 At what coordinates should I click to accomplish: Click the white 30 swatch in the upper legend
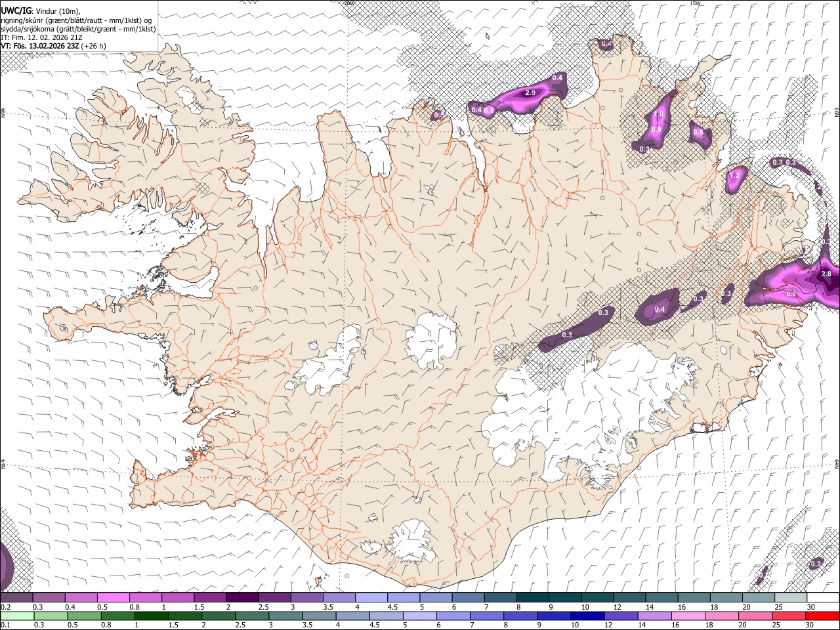click(x=823, y=598)
